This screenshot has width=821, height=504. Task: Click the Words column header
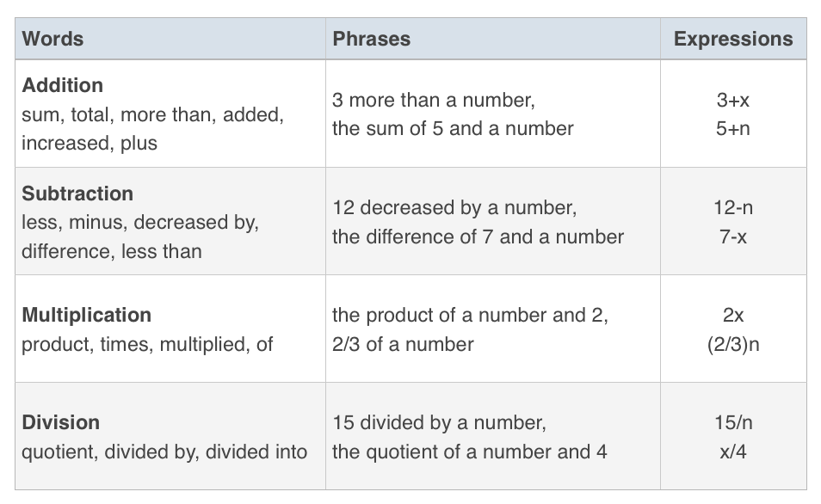[x=52, y=39]
